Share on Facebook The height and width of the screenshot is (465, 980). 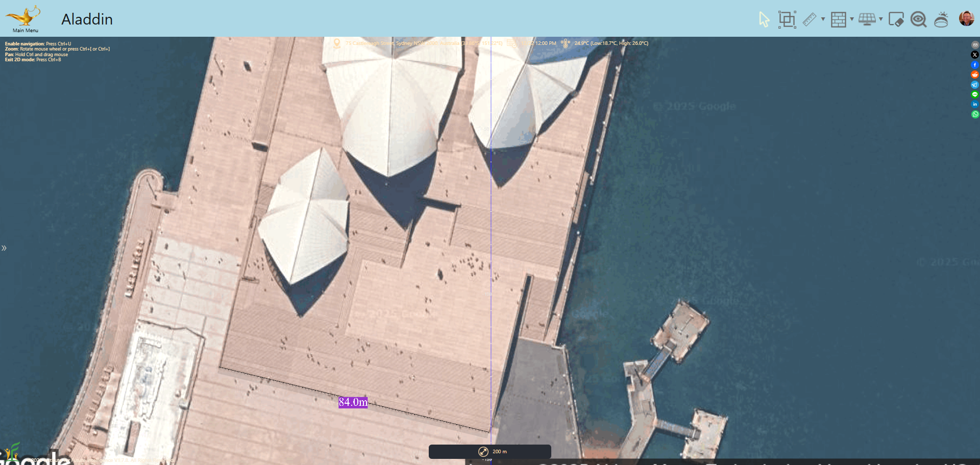pyautogui.click(x=975, y=65)
